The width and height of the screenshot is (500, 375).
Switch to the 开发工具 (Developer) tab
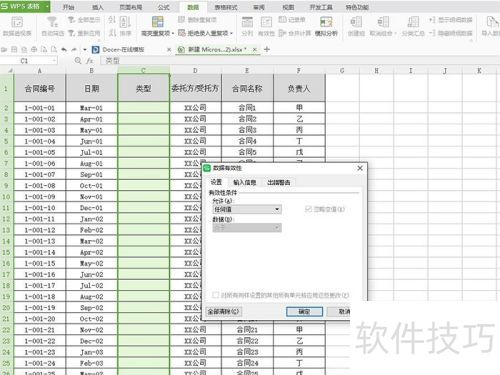[x=321, y=7]
